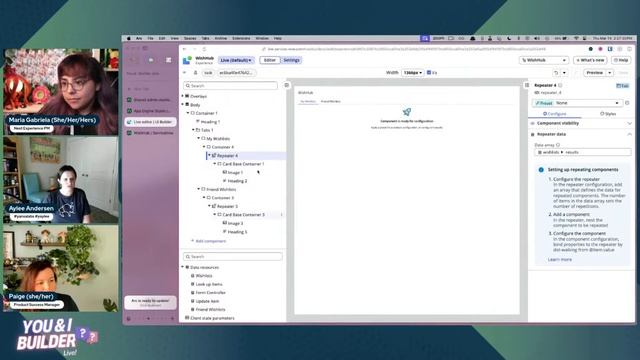Select Client state parameters in the panel
640x360 pixels.
(212, 318)
